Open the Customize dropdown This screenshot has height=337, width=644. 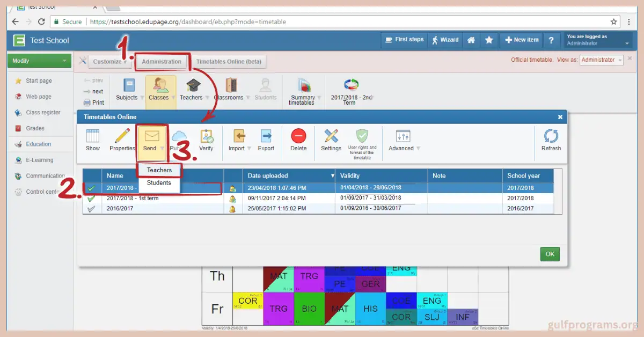pos(108,61)
